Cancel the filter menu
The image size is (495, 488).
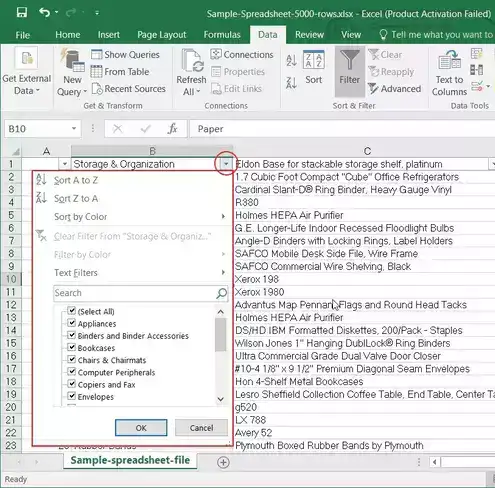pos(201,428)
